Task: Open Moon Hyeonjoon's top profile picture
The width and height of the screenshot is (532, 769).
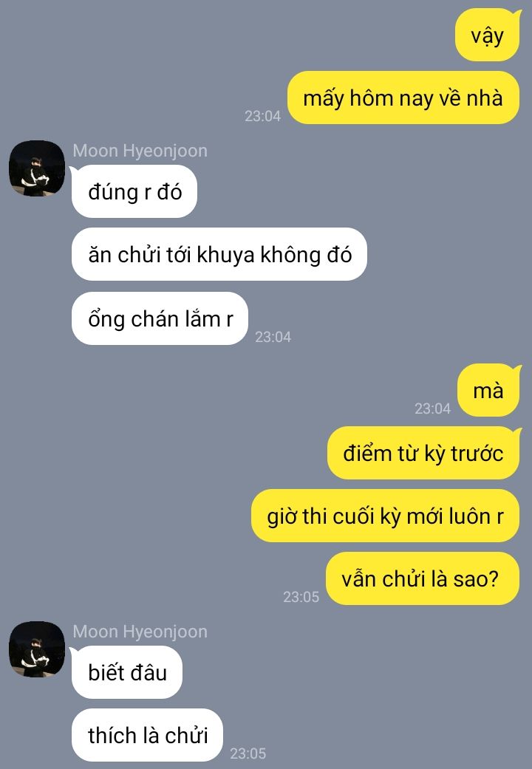Action: point(37,168)
